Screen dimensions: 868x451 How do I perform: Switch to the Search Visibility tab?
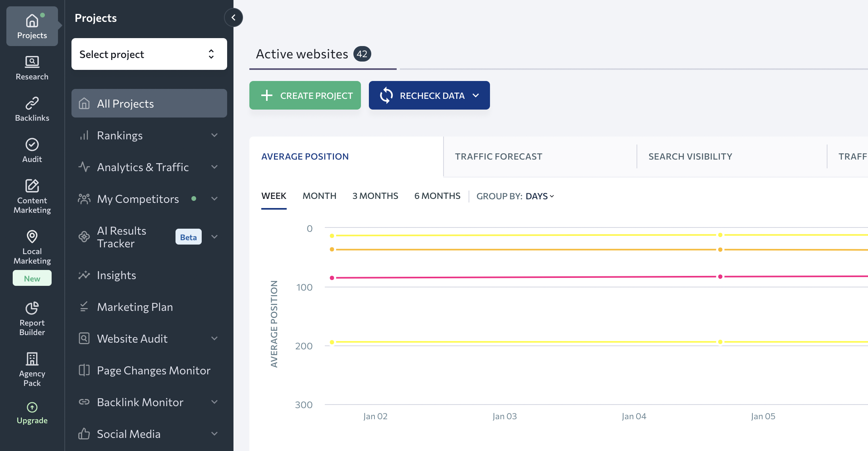click(x=690, y=156)
